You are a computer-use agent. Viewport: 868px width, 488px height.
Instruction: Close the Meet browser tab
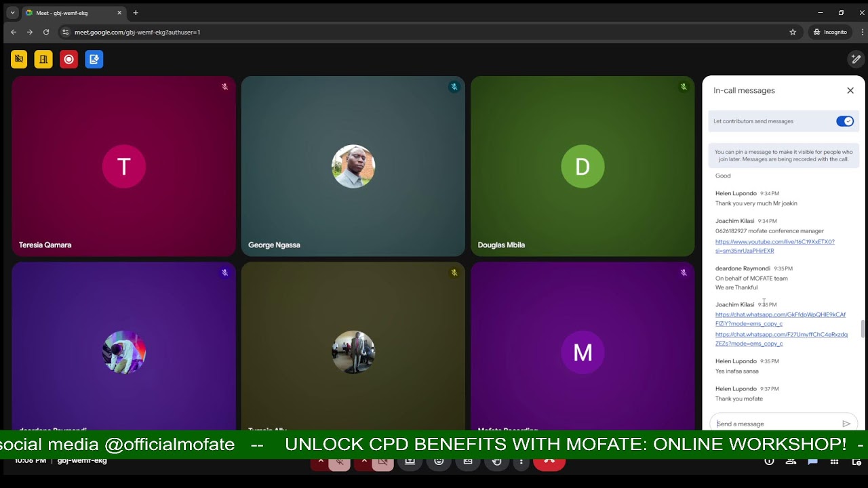click(x=119, y=13)
